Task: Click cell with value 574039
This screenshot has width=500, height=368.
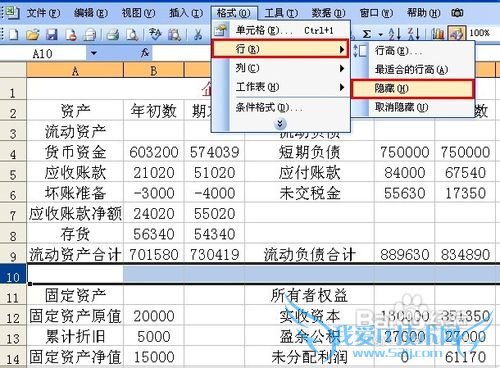Action: [214, 152]
